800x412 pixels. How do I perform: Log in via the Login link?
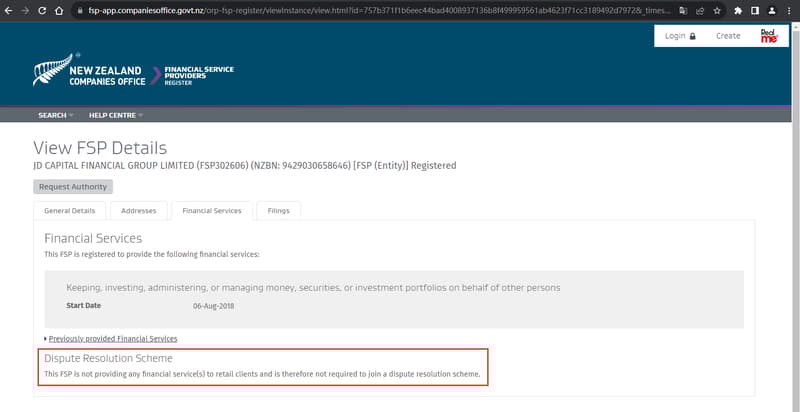680,36
